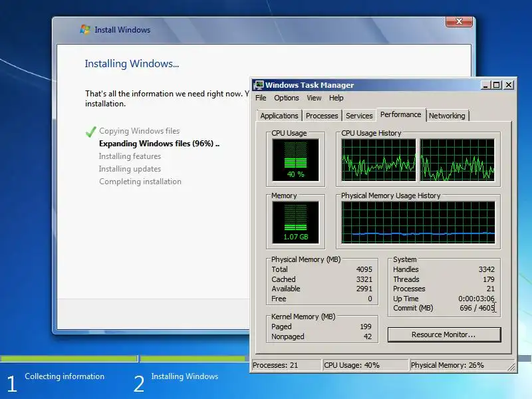Click the Threads value 179
The height and width of the screenshot is (399, 532).
coord(489,279)
